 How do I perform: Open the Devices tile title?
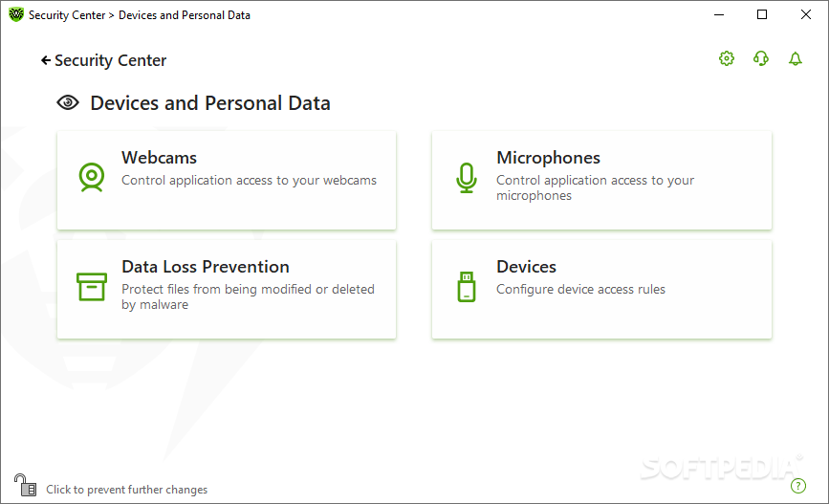526,267
